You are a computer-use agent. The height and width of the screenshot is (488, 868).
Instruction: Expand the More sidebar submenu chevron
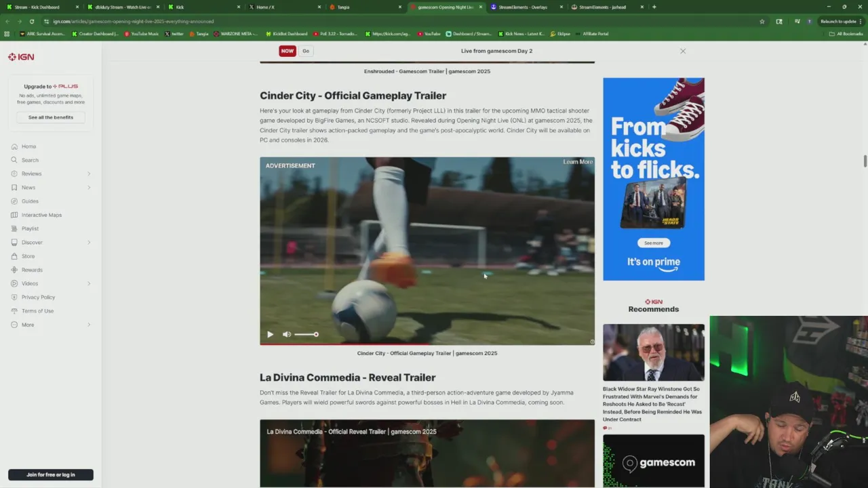click(89, 325)
